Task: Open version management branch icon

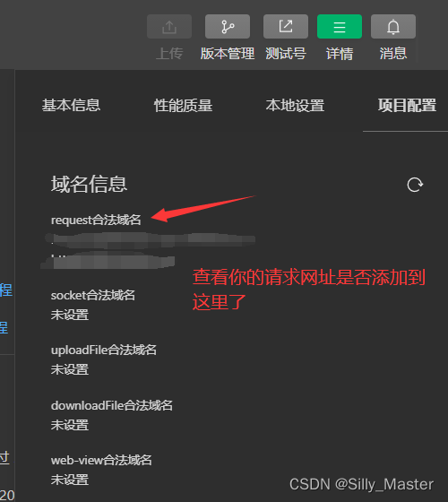Action: point(228,26)
